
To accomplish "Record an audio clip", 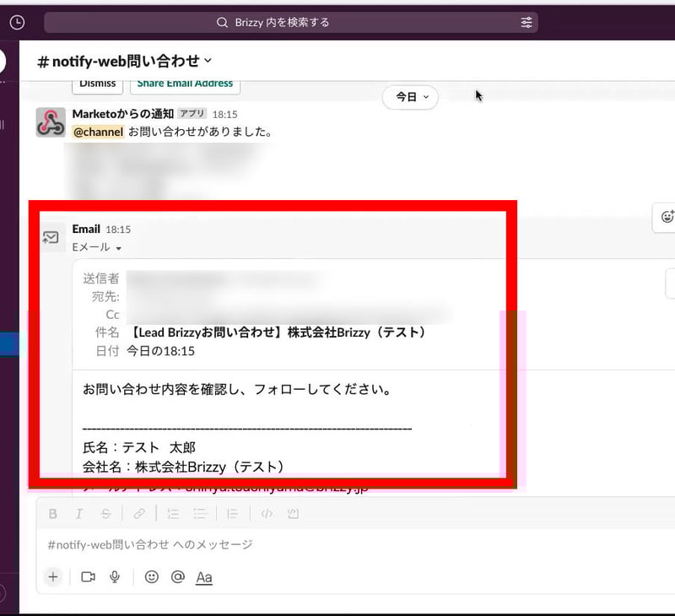I will [x=115, y=577].
